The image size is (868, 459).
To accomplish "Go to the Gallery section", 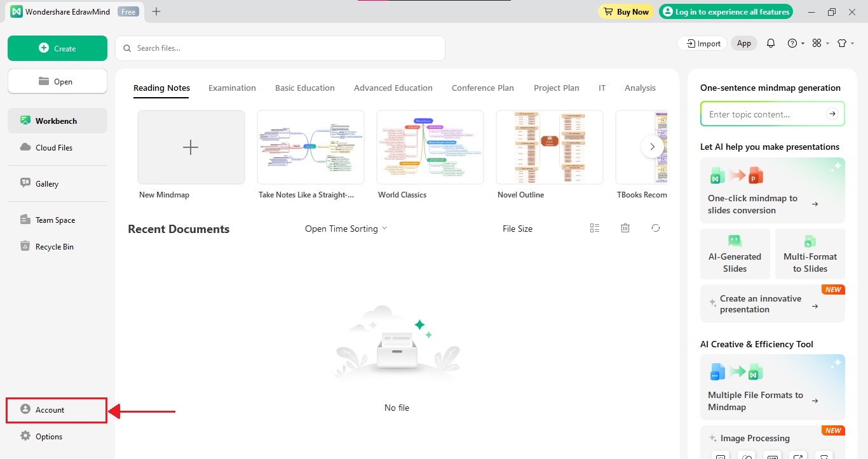I will click(57, 183).
